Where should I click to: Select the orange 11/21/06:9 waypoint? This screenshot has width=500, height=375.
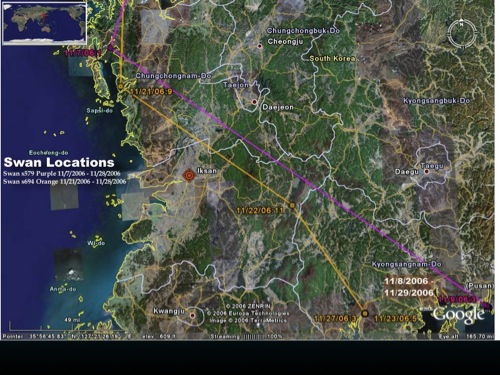click(121, 87)
